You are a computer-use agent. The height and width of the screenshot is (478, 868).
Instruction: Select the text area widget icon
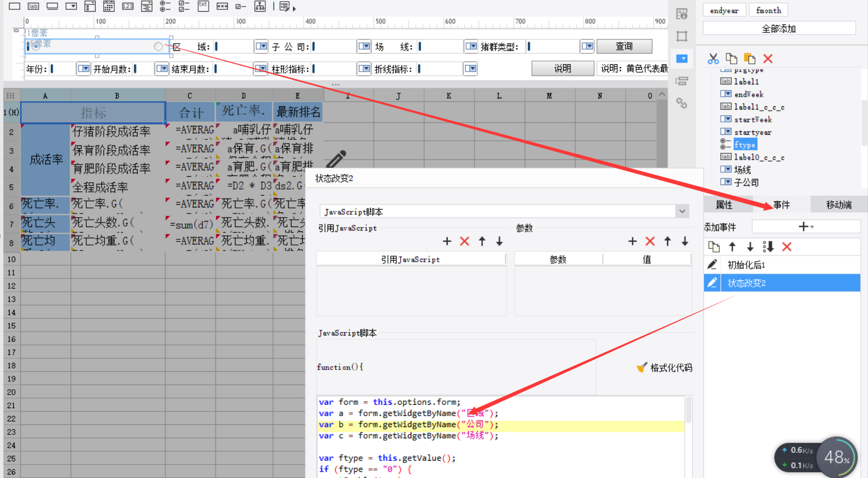point(203,6)
